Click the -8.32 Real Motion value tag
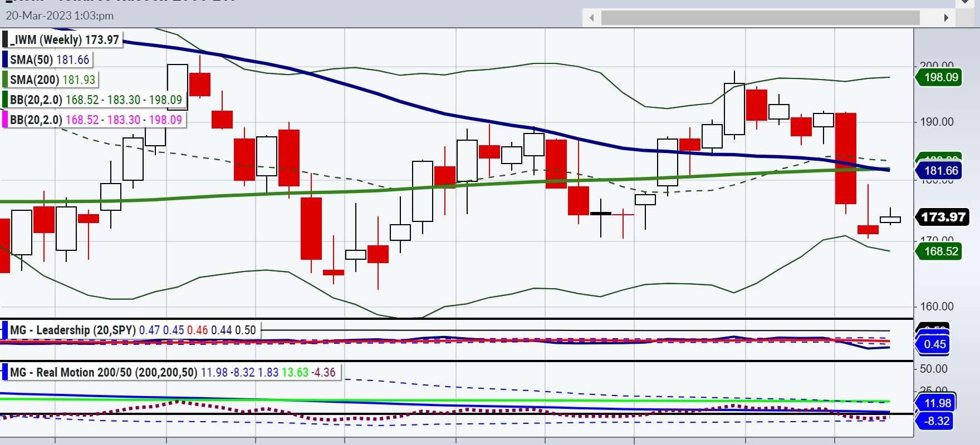This screenshot has width=980, height=445. pyautogui.click(x=935, y=421)
